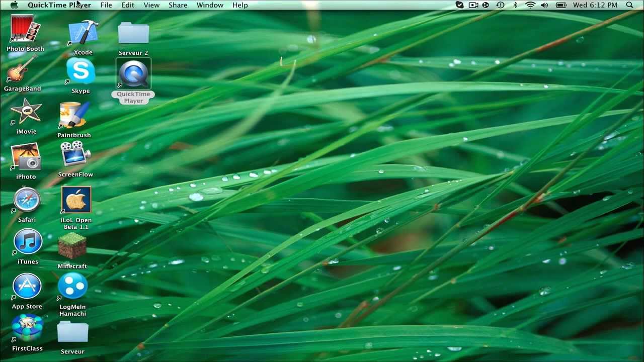Viewport: 644px width, 362px height.
Task: Click the Wi-Fi status icon
Action: [x=530, y=5]
